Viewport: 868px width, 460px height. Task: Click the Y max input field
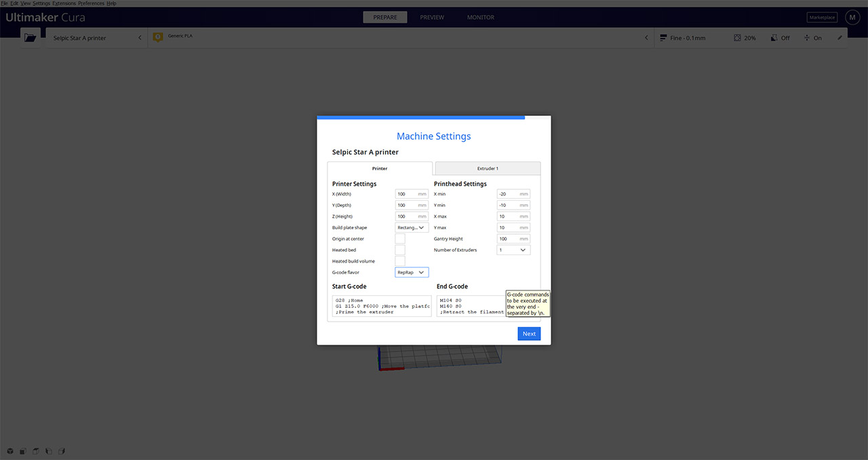513,228
